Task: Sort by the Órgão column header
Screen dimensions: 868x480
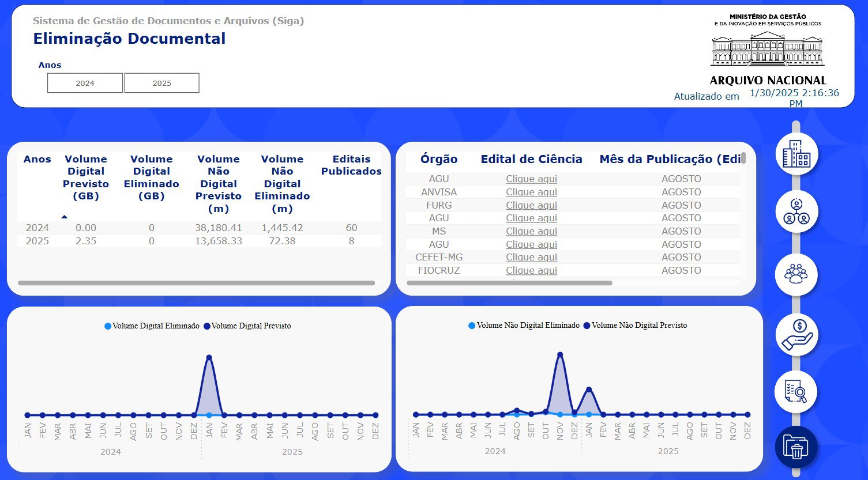Action: pyautogui.click(x=439, y=160)
